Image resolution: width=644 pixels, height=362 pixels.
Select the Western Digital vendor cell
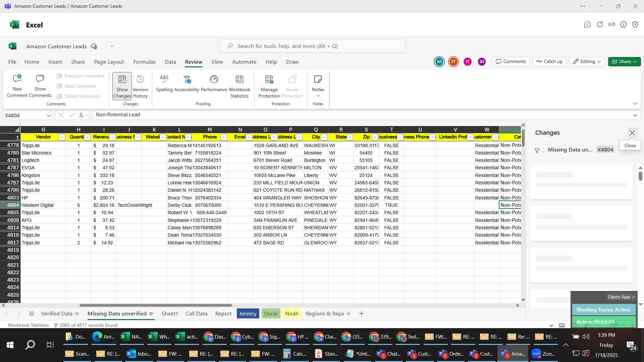tap(43, 205)
